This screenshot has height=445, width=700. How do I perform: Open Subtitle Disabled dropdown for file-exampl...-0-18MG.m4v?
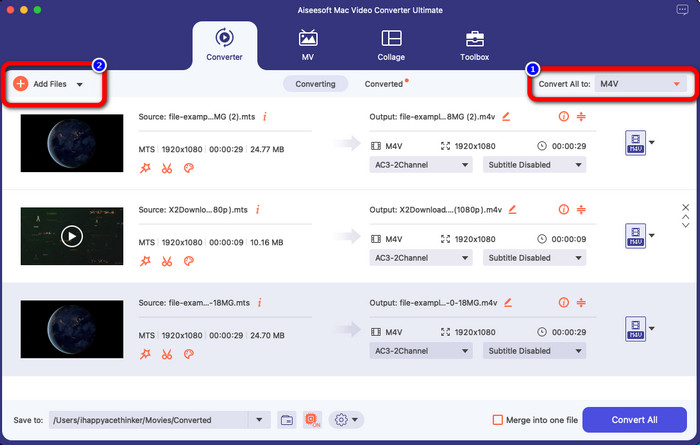(x=534, y=351)
